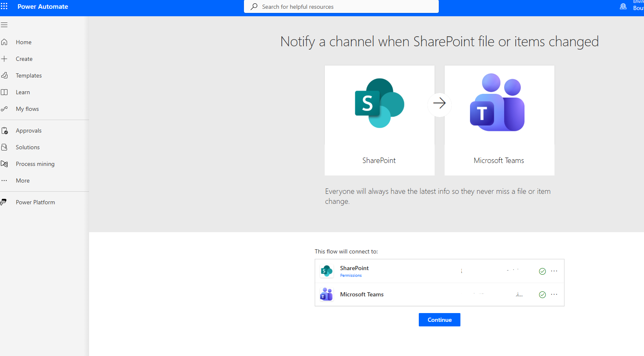644x356 pixels.
Task: Click the Process mining sidebar icon
Action: click(x=4, y=164)
